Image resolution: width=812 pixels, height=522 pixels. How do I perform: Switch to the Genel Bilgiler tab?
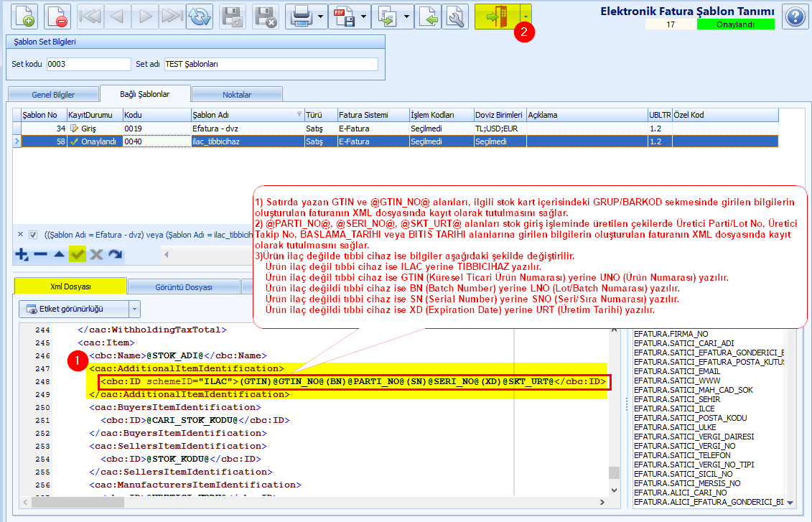53,94
